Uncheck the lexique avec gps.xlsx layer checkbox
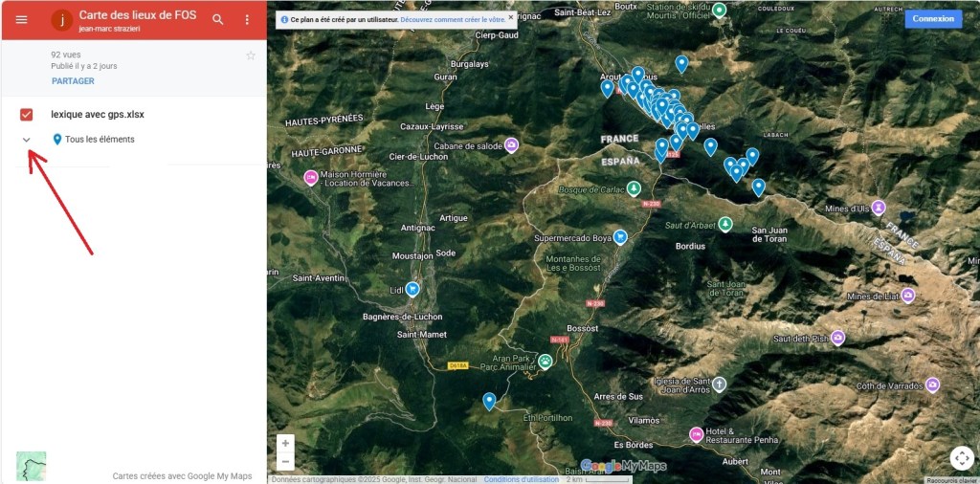This screenshot has height=484, width=980. (27, 115)
